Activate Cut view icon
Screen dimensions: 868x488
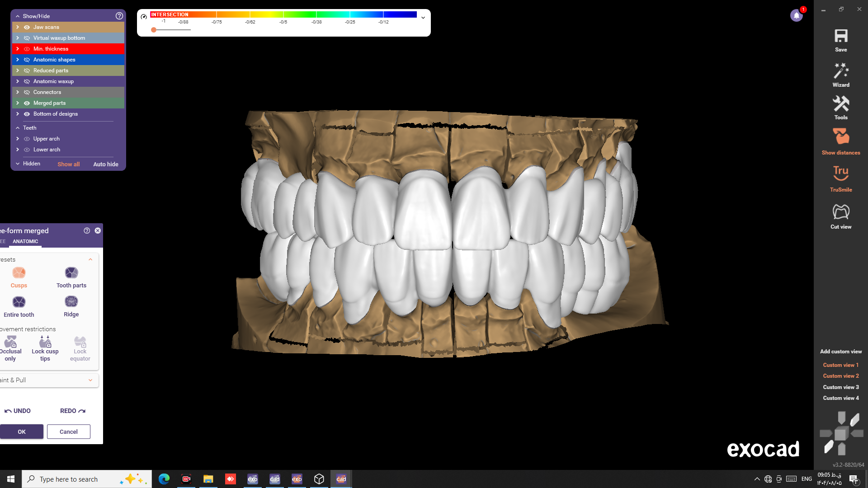(840, 212)
